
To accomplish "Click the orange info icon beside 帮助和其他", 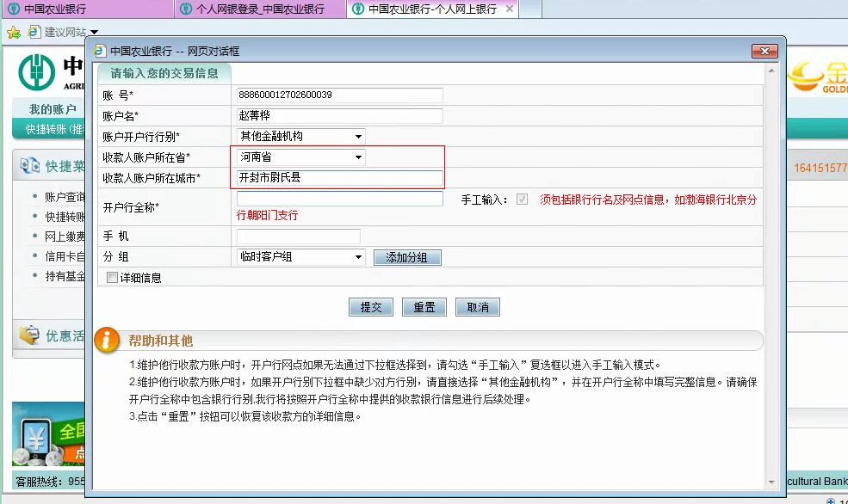I will click(x=107, y=341).
